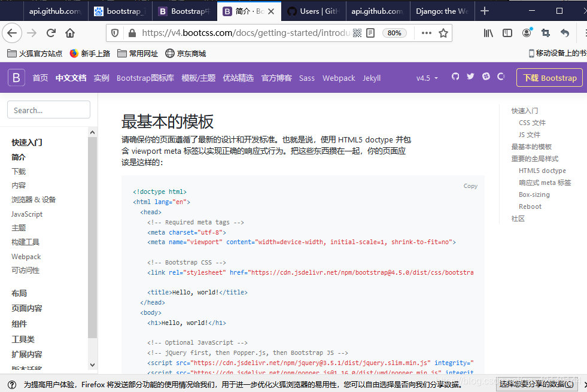Switch to the Bootstrap中 tab
Screen dimensions: 587x392
(x=185, y=11)
